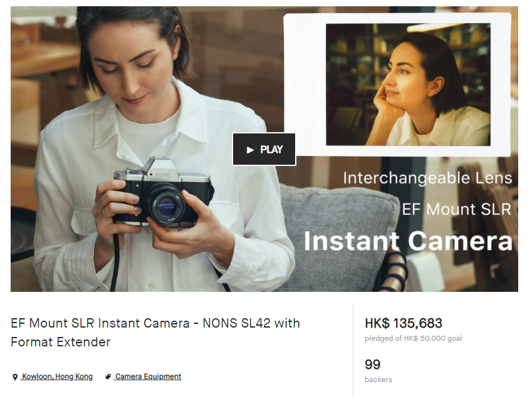Click the 99 backers count
The image size is (532, 404).
coord(373,364)
